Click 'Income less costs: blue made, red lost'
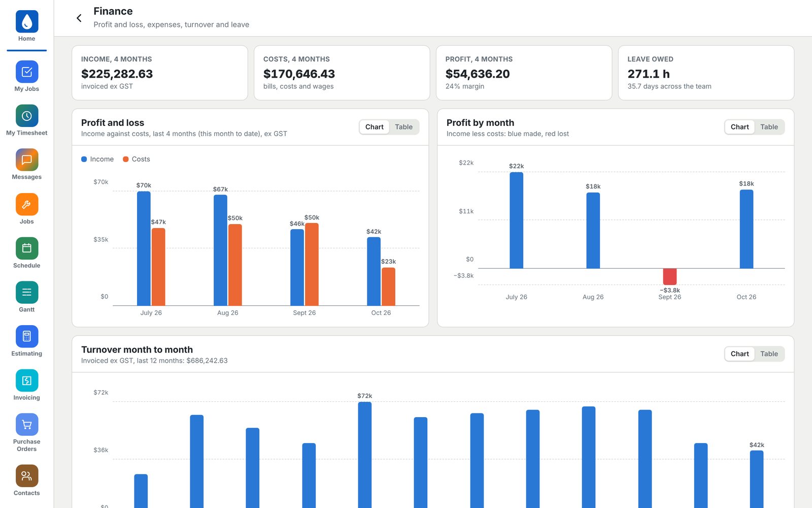The height and width of the screenshot is (508, 812). coord(507,134)
